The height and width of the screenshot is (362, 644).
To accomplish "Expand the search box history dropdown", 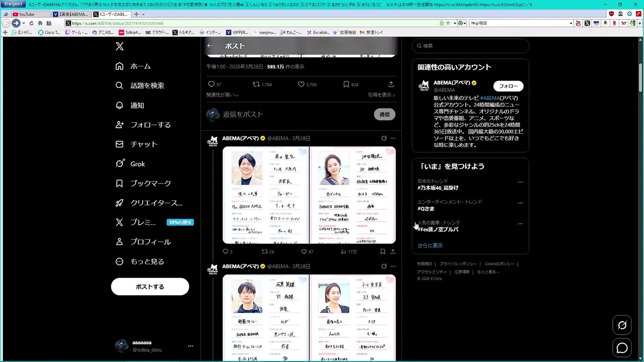I will pos(571,23).
